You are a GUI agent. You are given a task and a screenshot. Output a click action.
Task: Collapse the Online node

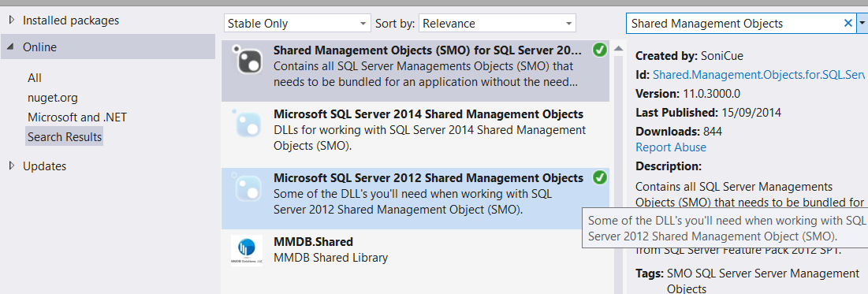coord(12,47)
